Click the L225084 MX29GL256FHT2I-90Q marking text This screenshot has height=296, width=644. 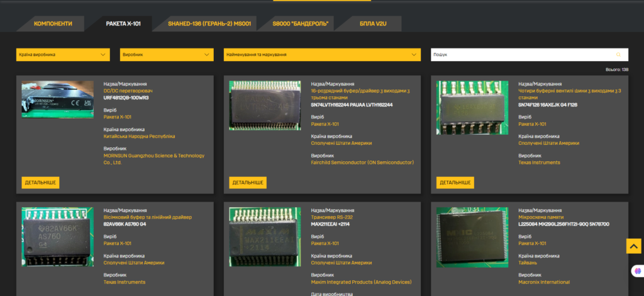563,224
